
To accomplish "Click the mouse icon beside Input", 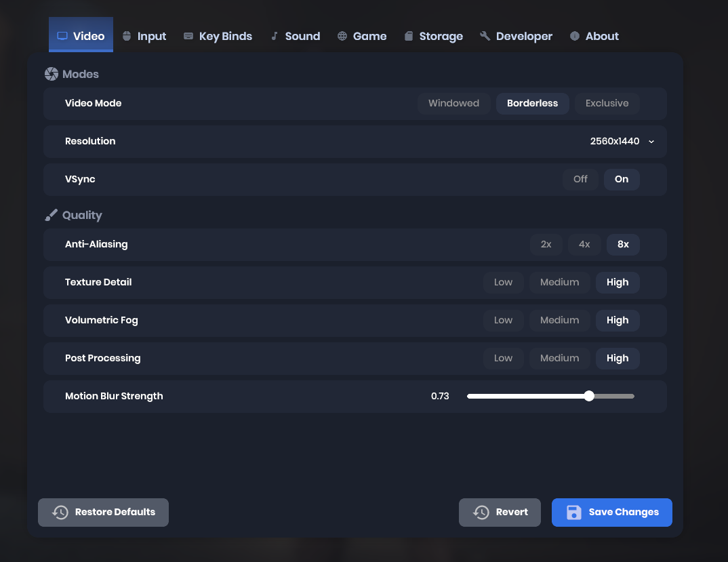I will (x=127, y=36).
